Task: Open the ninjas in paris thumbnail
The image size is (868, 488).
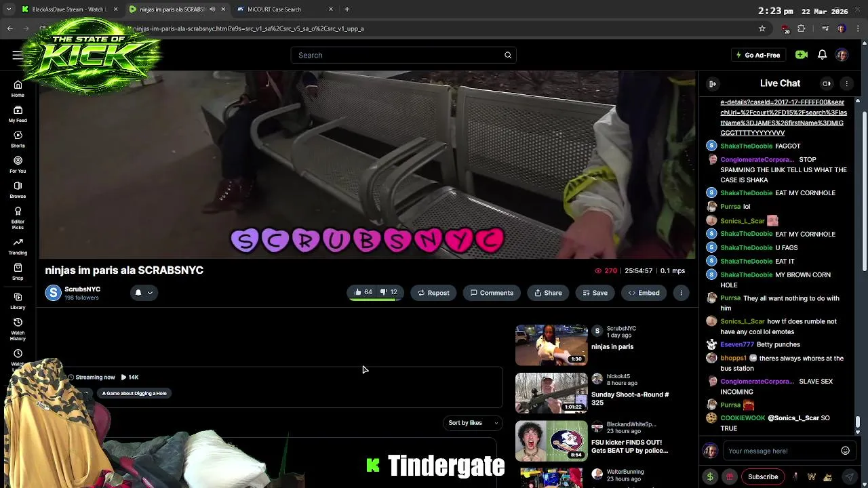Action: tap(551, 345)
